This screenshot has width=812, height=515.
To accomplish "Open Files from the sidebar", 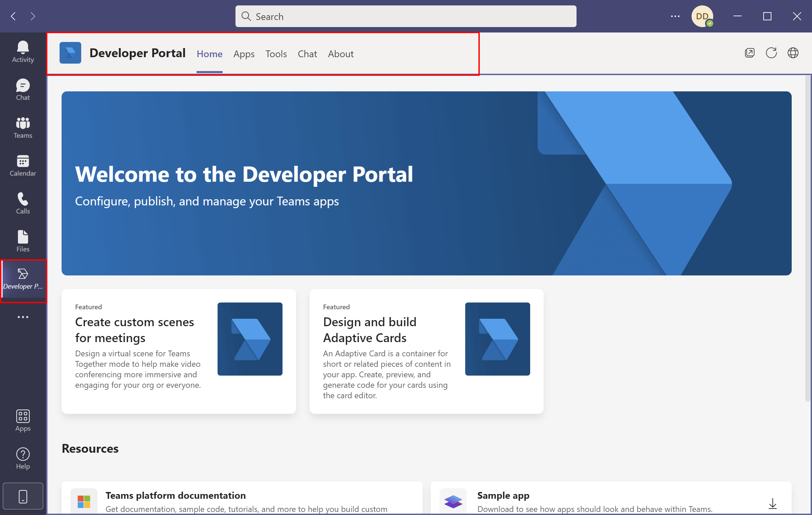I will tap(23, 241).
